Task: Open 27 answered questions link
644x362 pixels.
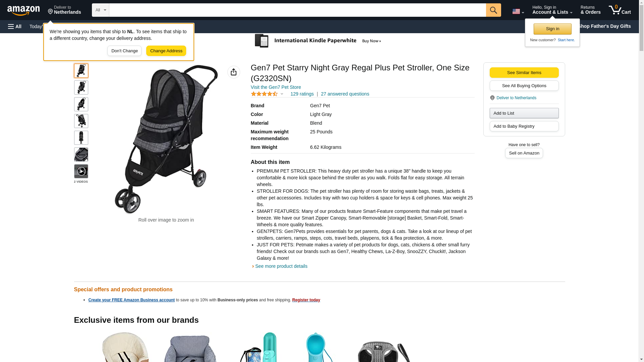Action: tap(345, 94)
